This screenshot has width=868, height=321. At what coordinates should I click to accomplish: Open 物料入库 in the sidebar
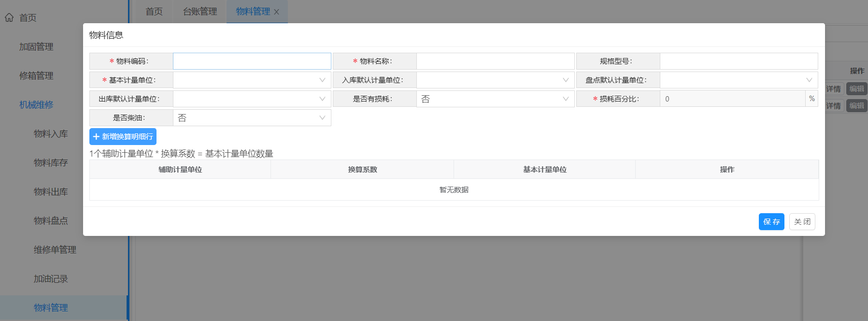click(x=51, y=134)
